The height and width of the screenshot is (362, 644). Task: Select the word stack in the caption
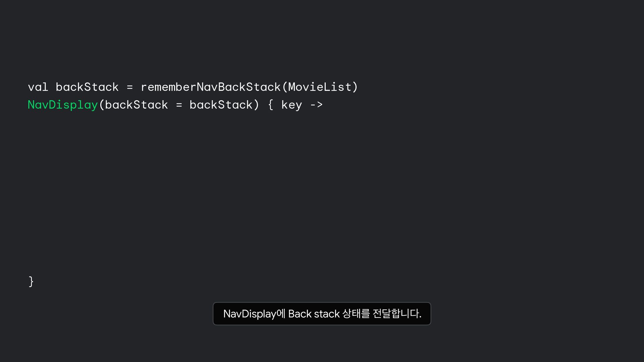pyautogui.click(x=327, y=314)
